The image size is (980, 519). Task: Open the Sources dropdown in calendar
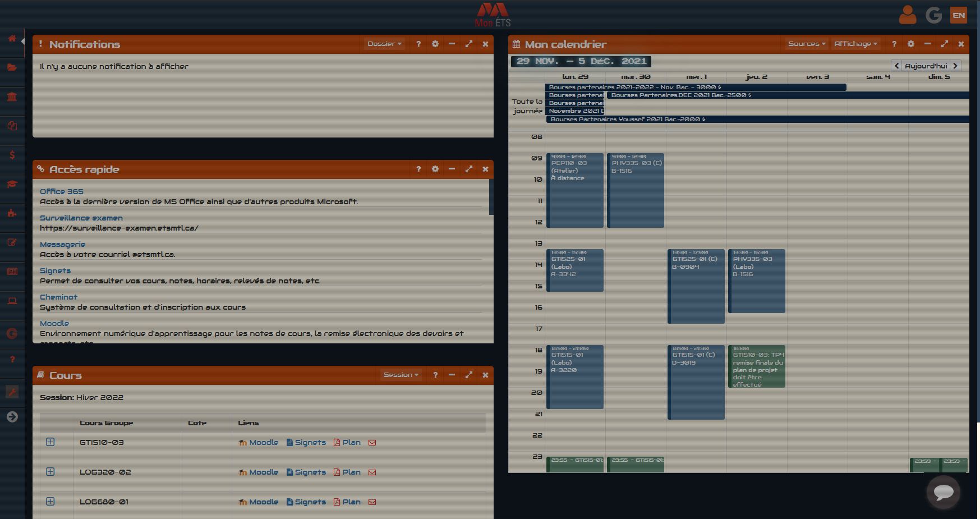pos(807,44)
